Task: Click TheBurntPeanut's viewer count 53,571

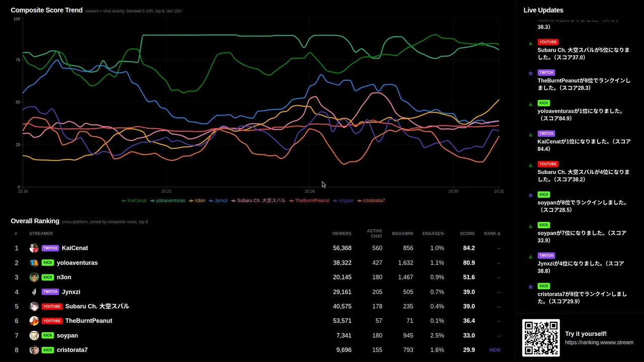Action: (342, 321)
